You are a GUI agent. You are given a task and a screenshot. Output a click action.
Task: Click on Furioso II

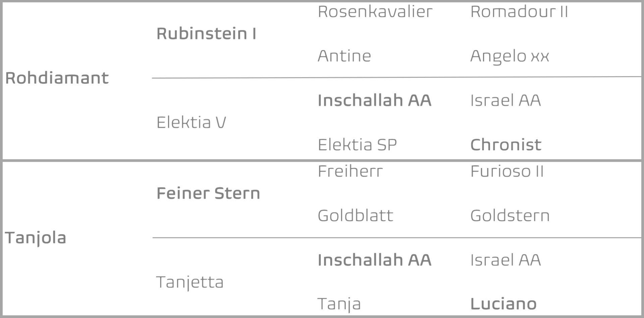pyautogui.click(x=507, y=171)
